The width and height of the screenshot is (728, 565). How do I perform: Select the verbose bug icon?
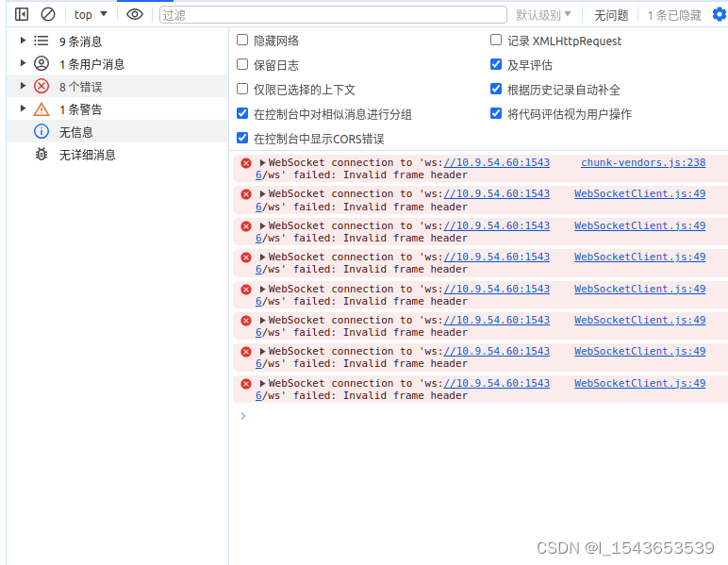pyautogui.click(x=41, y=154)
